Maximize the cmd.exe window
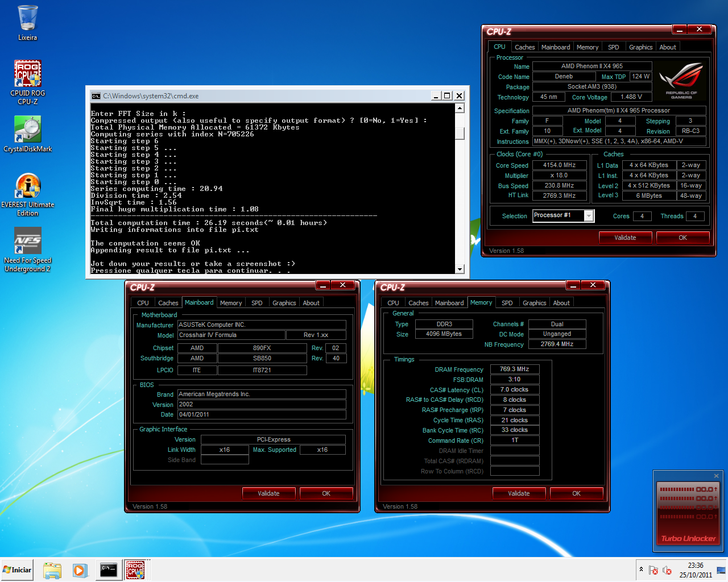728x582 pixels. click(447, 95)
